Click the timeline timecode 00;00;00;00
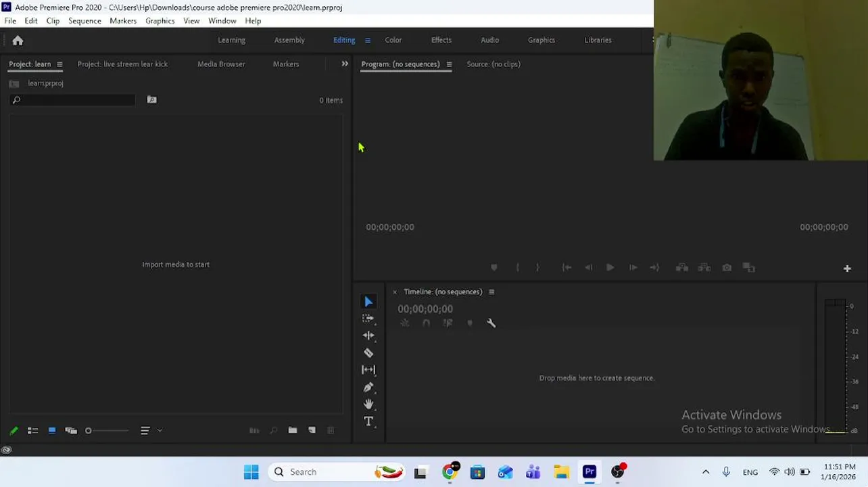 425,309
